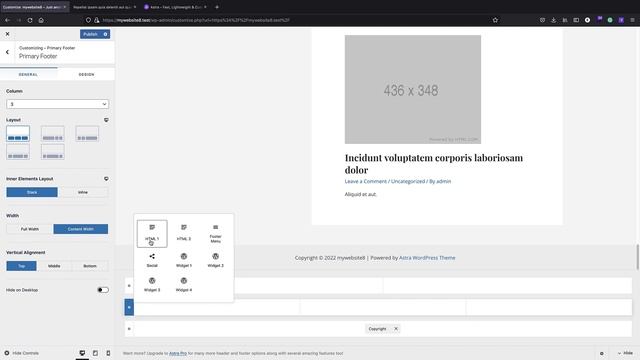This screenshot has height=360, width=640.
Task: Add the Widget 4 element
Action: (184, 284)
